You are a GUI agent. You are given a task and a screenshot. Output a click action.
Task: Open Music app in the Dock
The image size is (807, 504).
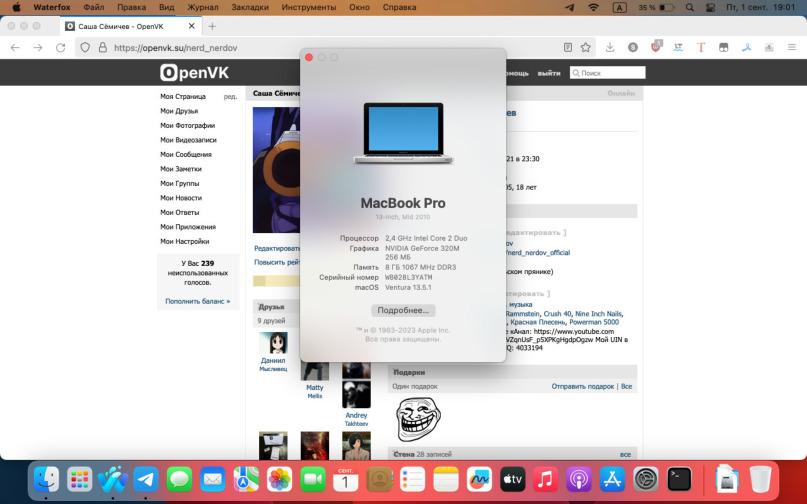[546, 480]
